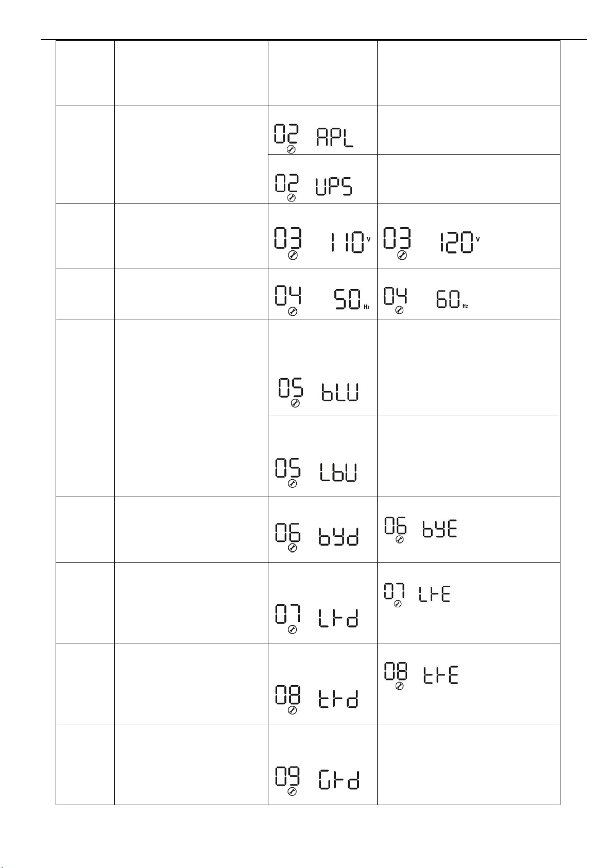This screenshot has height=868, width=614.
Task: Click the Hz unit beside 50
Action: (x=367, y=307)
